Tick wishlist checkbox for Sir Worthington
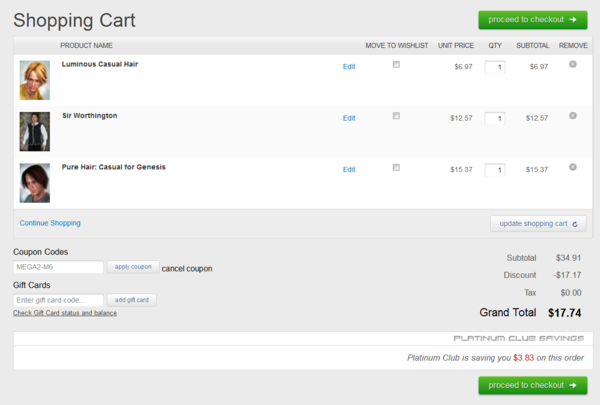Viewport: 600px width, 405px height. click(396, 116)
